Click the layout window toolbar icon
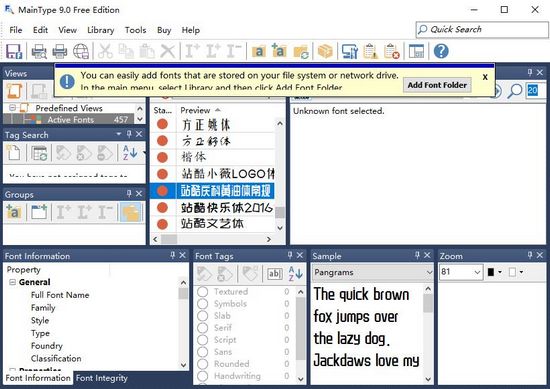 [416, 51]
